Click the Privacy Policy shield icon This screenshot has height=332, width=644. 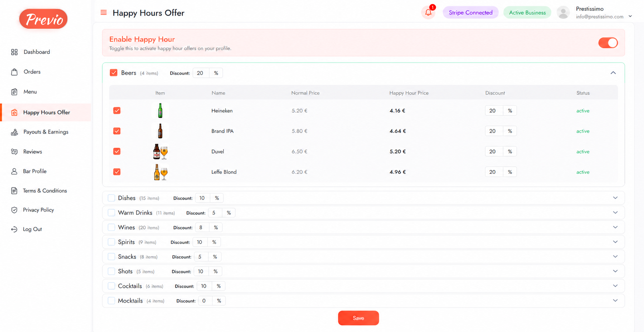tap(14, 210)
